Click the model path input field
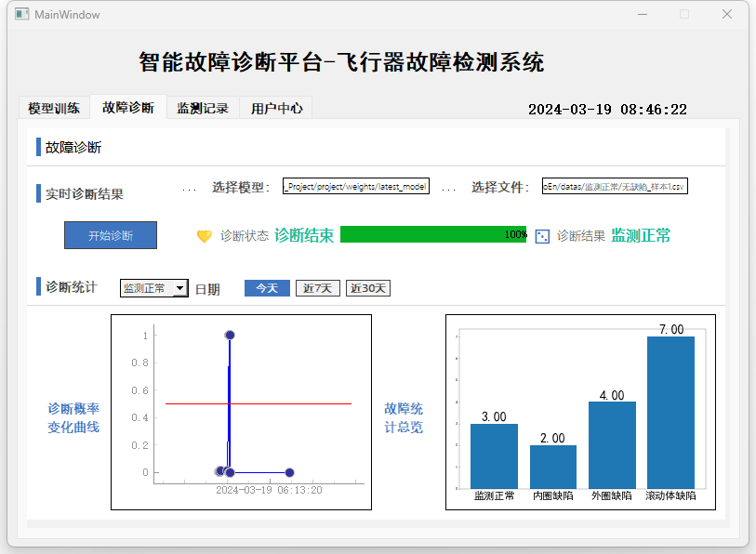756x554 pixels. [355, 187]
